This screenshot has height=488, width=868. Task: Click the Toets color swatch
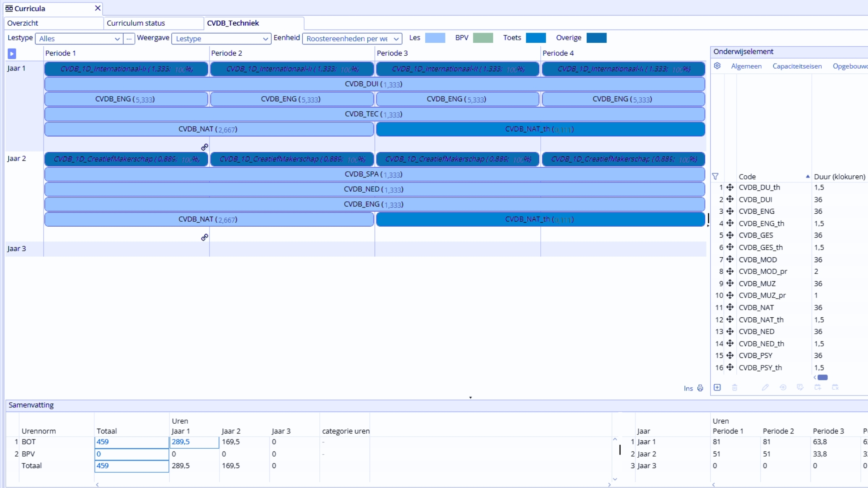click(536, 38)
